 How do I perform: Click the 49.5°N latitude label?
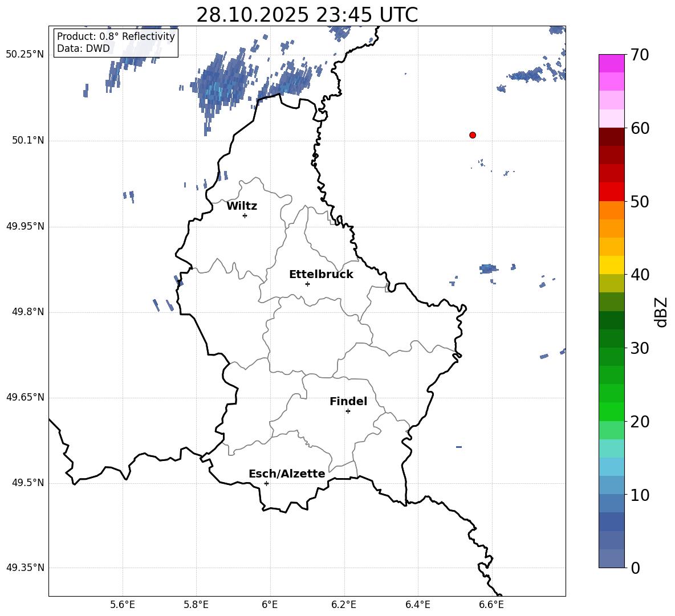28,483
